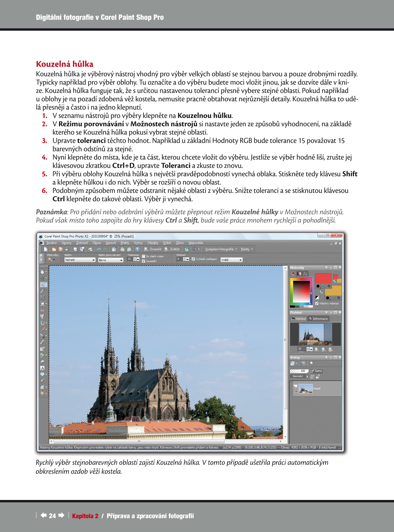Expand the Vnější smoothing dropdown

tap(240, 260)
